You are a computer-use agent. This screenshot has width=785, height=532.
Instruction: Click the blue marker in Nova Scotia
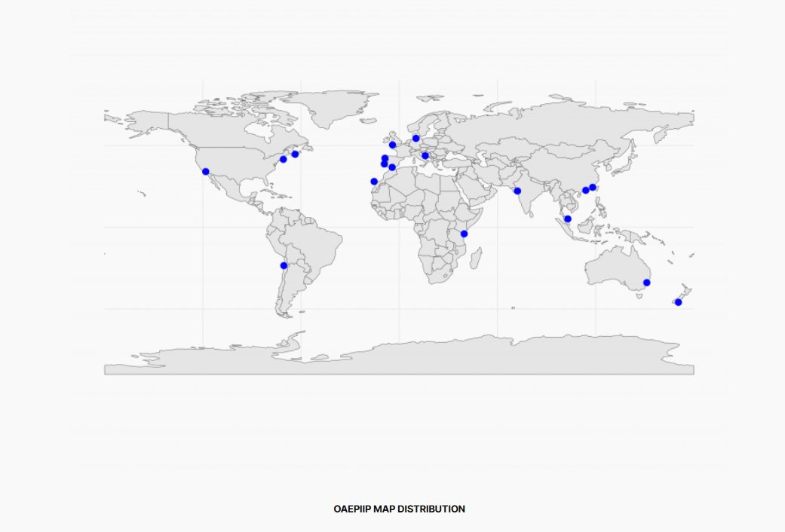click(x=296, y=154)
